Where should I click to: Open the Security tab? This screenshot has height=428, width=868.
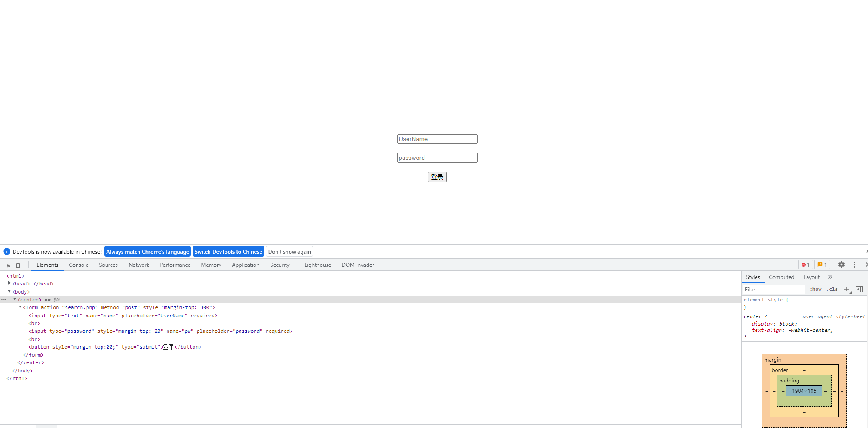pos(280,265)
